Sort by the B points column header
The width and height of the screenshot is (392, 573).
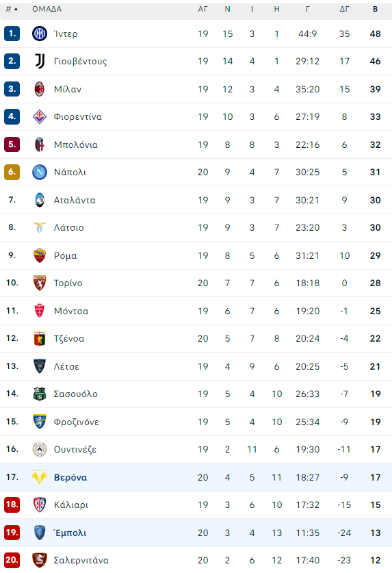(375, 9)
